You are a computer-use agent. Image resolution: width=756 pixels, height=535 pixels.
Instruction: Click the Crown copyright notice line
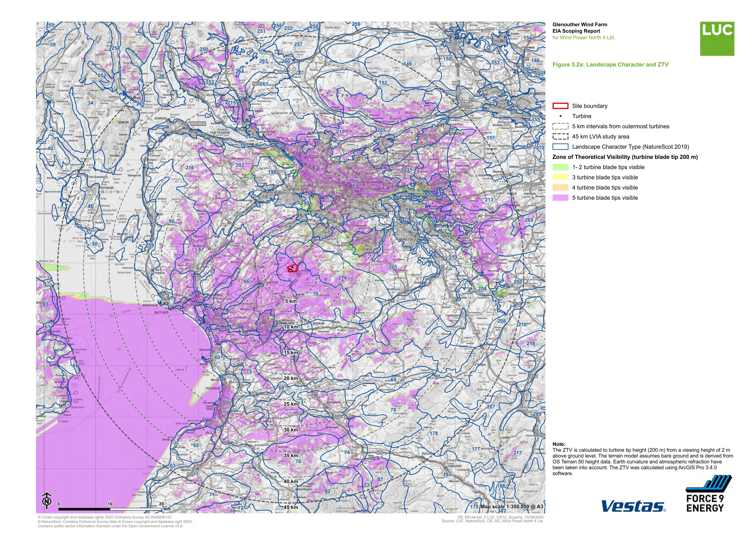[x=105, y=517]
